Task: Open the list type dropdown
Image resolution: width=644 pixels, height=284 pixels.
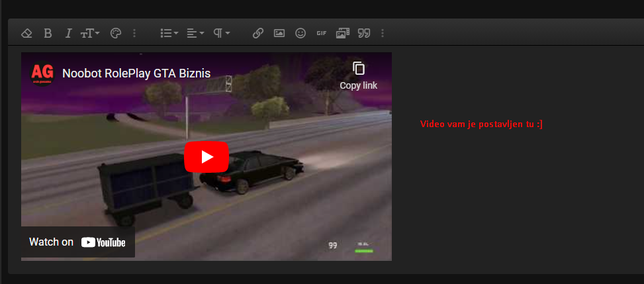Action: (169, 33)
